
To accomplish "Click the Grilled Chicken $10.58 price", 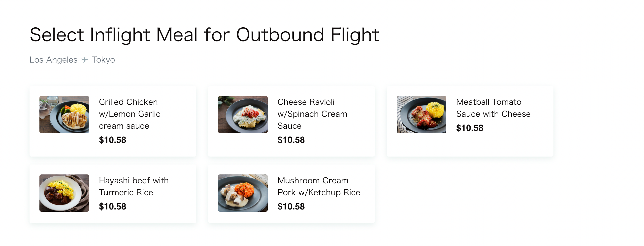I will tap(112, 140).
